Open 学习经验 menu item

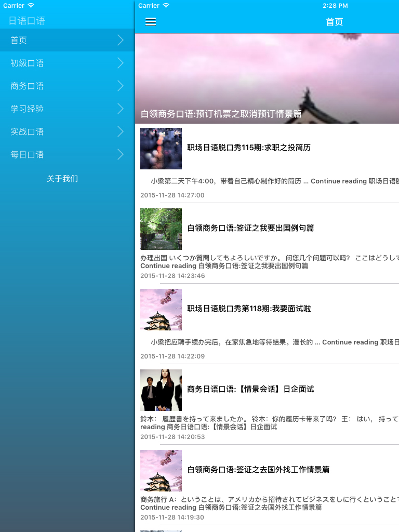(67, 109)
